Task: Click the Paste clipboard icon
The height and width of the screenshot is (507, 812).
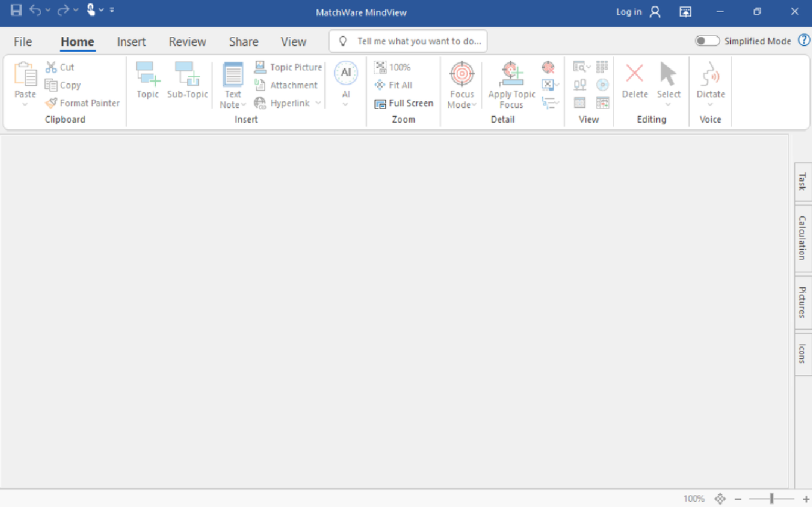Action: click(x=25, y=74)
